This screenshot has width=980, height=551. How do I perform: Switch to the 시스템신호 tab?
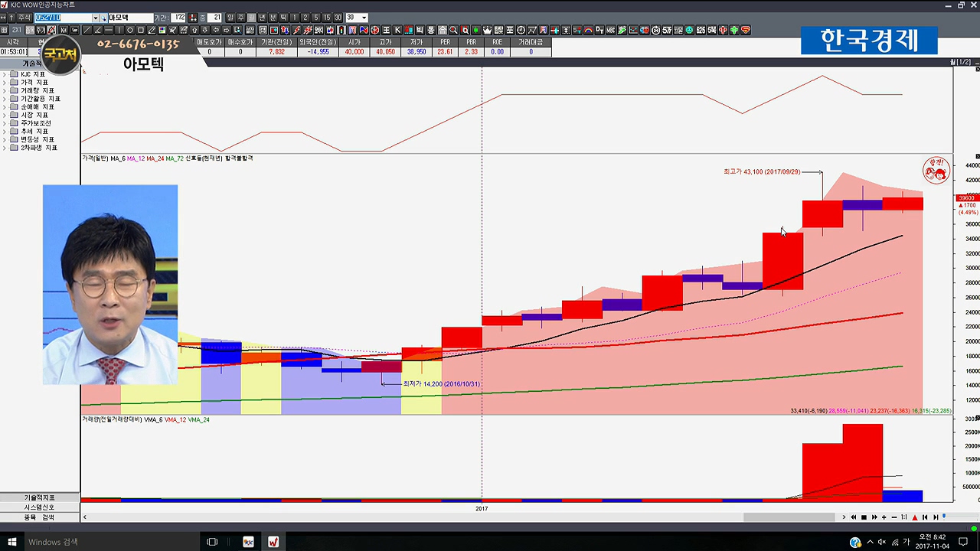coord(39,507)
